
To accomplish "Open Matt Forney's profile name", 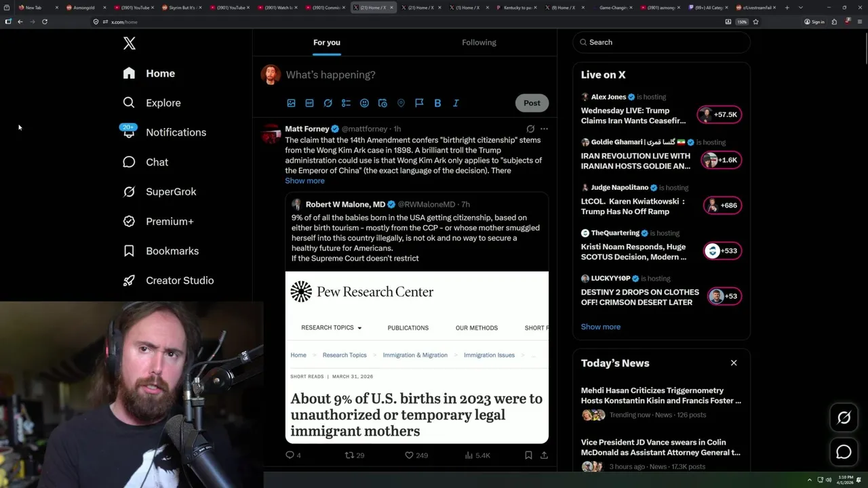I will point(307,129).
